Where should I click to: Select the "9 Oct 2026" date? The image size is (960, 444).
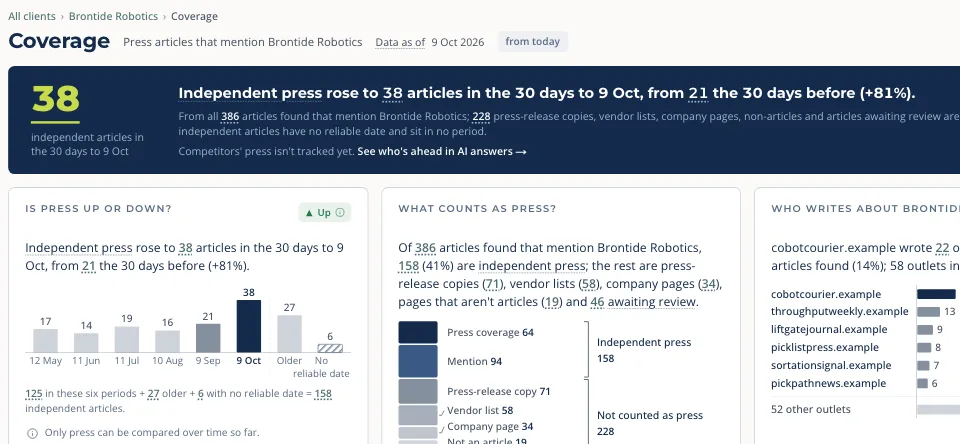coord(457,42)
